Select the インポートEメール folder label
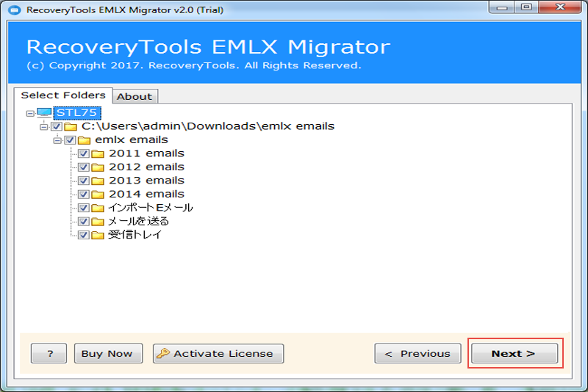588x392 pixels. 151,208
